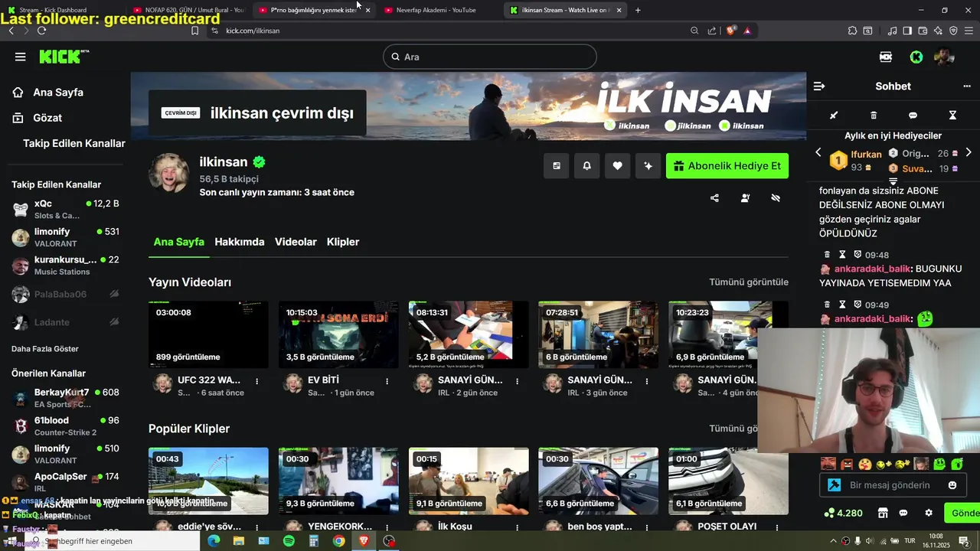Open chat settings gear icon
The width and height of the screenshot is (980, 551).
coord(929,513)
